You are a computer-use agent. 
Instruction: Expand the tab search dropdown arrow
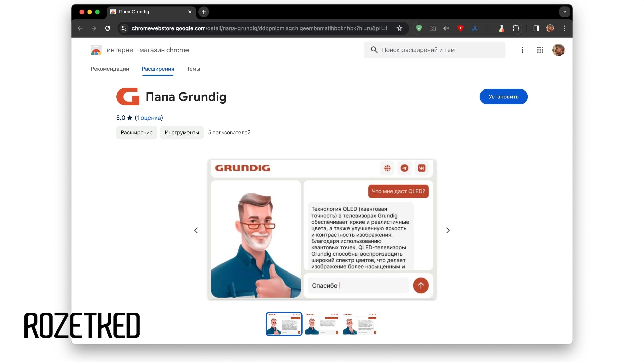(565, 12)
